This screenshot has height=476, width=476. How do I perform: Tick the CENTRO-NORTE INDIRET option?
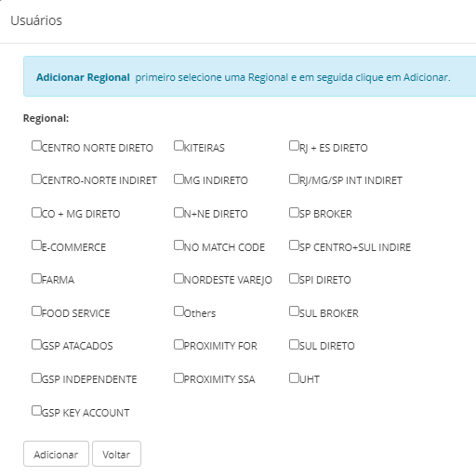(36, 179)
